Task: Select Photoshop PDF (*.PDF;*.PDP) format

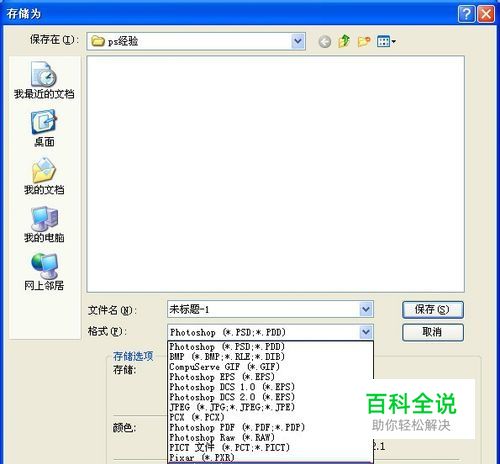Action: 270,427
